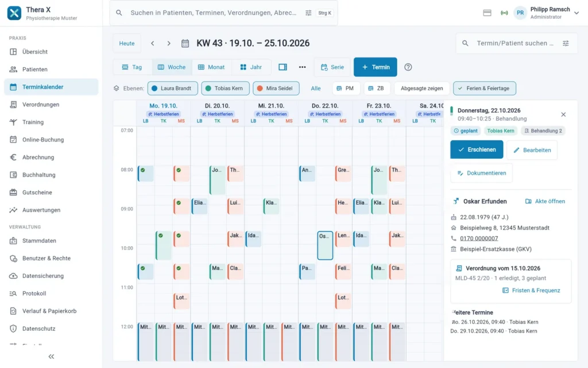
Task: Open Verordnungen in the sidebar
Action: click(51, 105)
